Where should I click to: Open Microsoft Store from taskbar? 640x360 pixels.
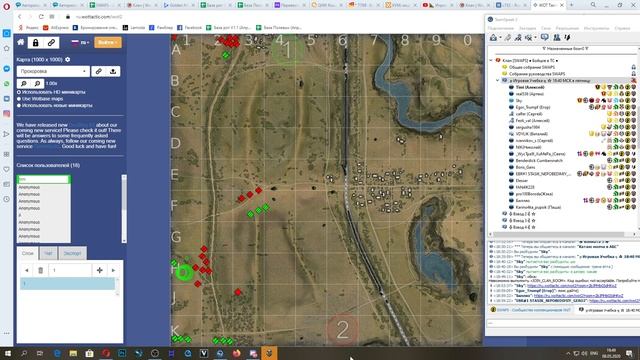89,353
